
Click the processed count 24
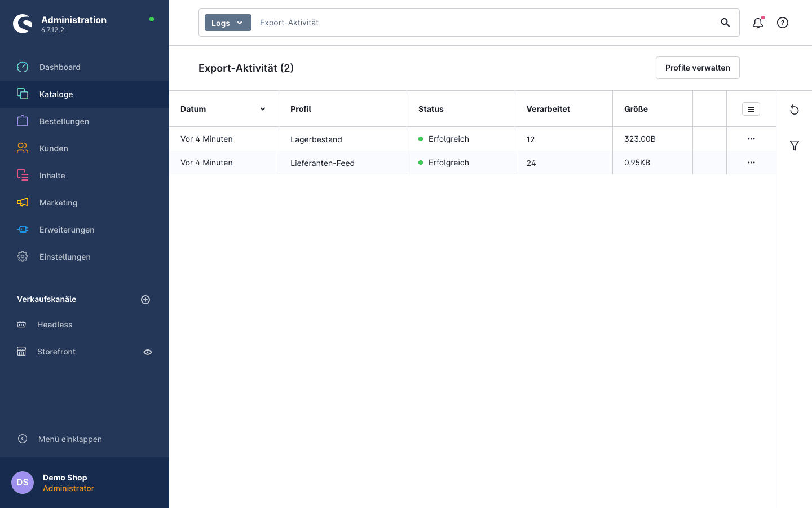click(531, 163)
